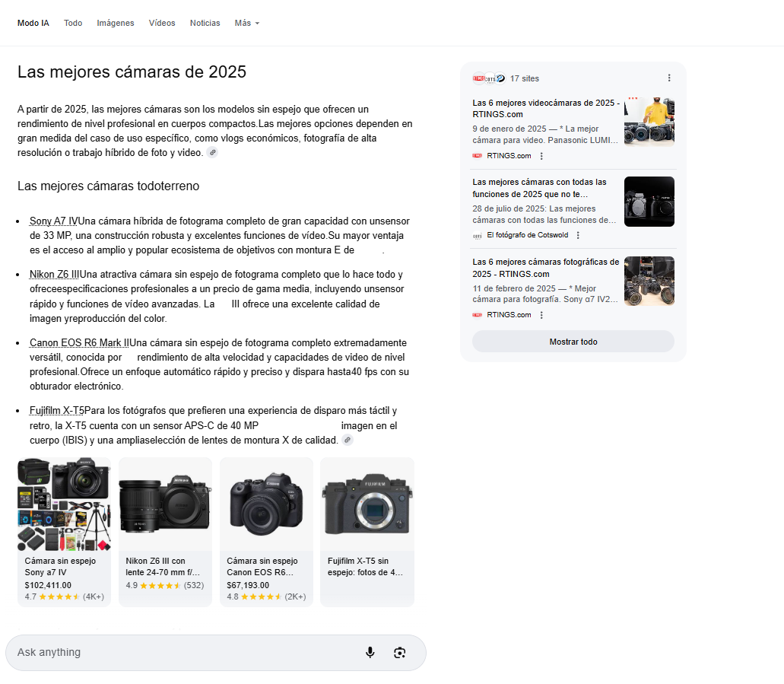Click the microphone voice search icon
This screenshot has height=684, width=784.
(370, 652)
